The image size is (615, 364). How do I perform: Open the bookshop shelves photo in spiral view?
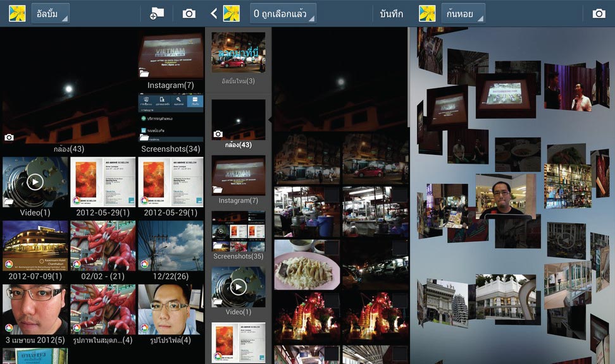click(568, 185)
